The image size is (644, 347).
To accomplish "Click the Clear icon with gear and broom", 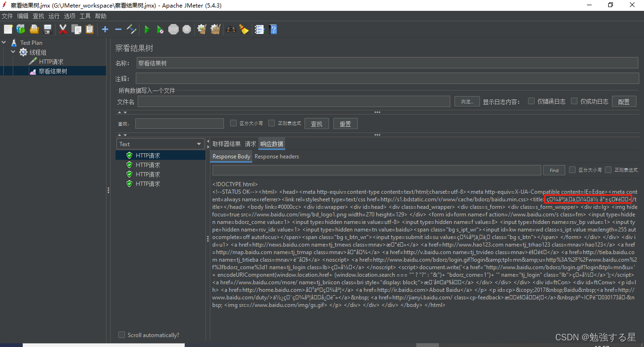I will [x=202, y=29].
